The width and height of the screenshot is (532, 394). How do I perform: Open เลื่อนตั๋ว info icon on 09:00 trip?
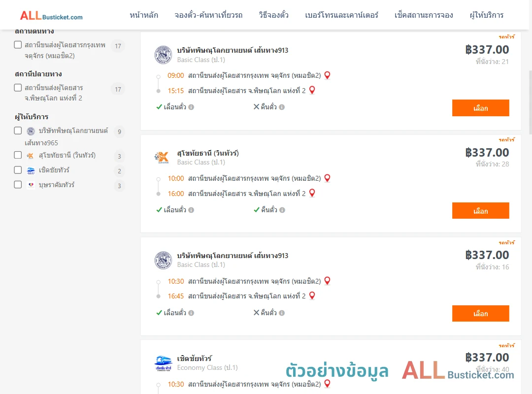click(x=191, y=107)
